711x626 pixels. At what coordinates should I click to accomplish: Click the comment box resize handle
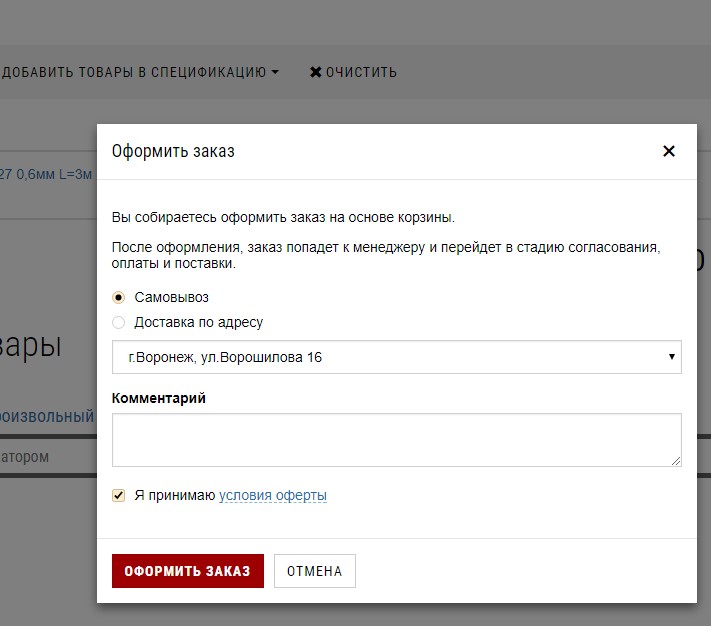[676, 461]
